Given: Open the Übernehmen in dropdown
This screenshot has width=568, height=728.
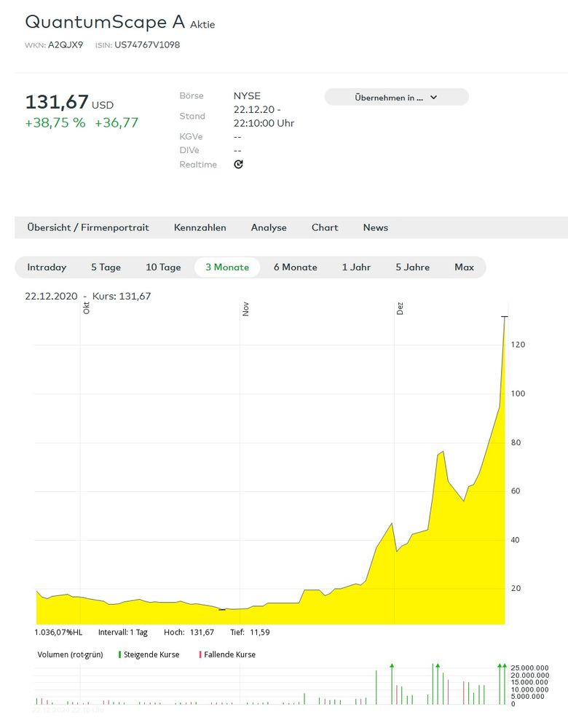Looking at the screenshot, I should [396, 97].
